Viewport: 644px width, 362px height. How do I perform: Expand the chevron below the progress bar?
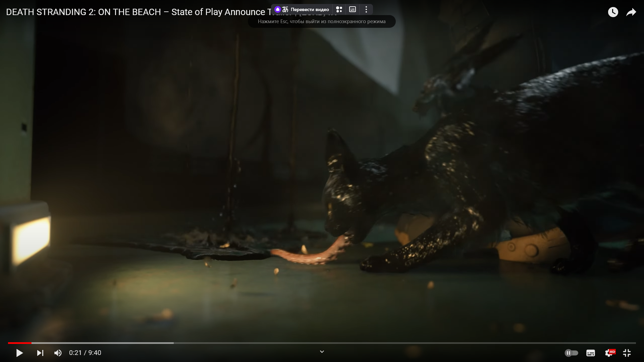coord(322,352)
